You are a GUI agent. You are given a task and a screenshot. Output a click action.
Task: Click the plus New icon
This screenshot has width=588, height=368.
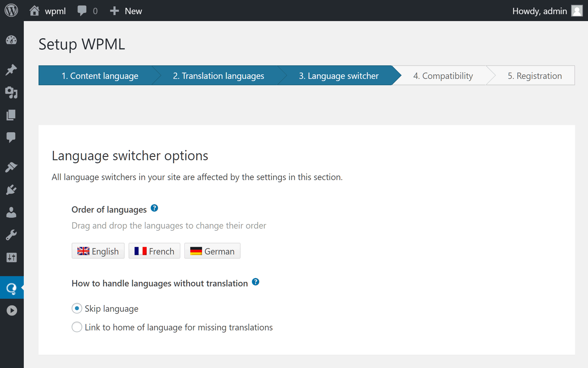click(x=114, y=11)
